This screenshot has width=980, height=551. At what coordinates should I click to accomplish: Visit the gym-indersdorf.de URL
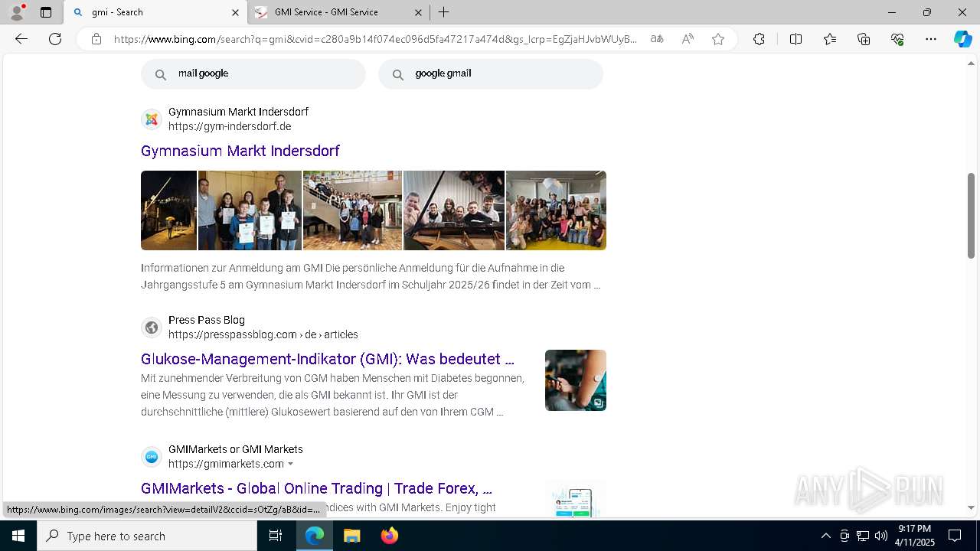230,126
